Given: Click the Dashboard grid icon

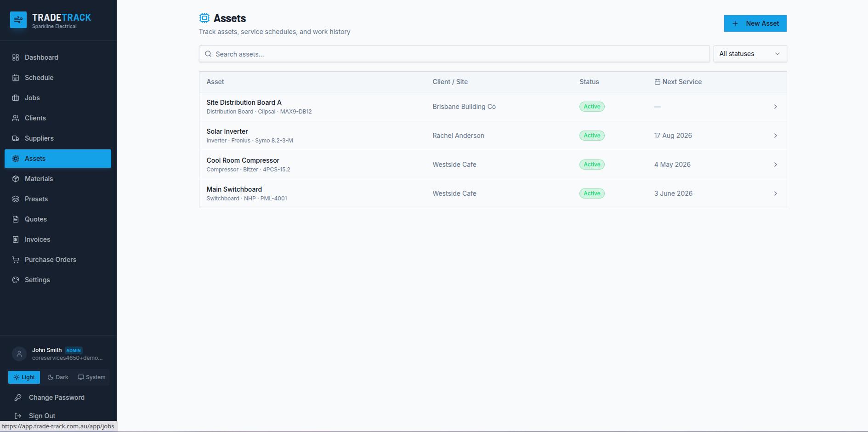Looking at the screenshot, I should point(16,57).
